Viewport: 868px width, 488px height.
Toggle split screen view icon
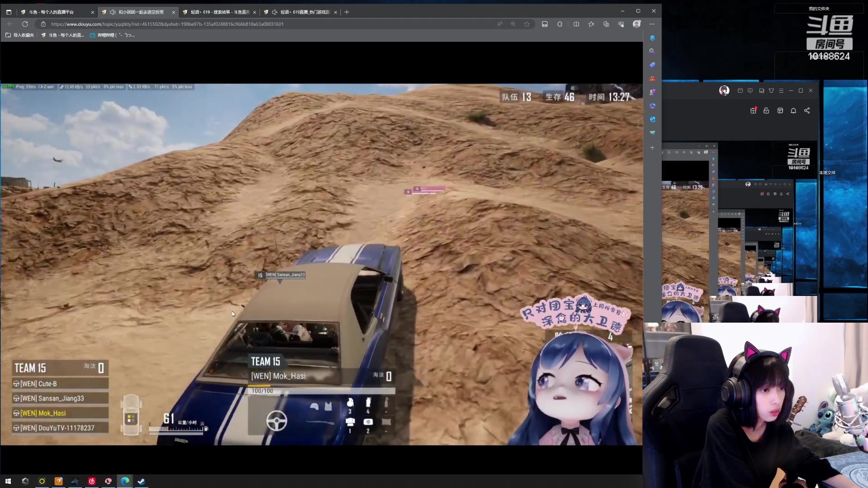click(576, 24)
